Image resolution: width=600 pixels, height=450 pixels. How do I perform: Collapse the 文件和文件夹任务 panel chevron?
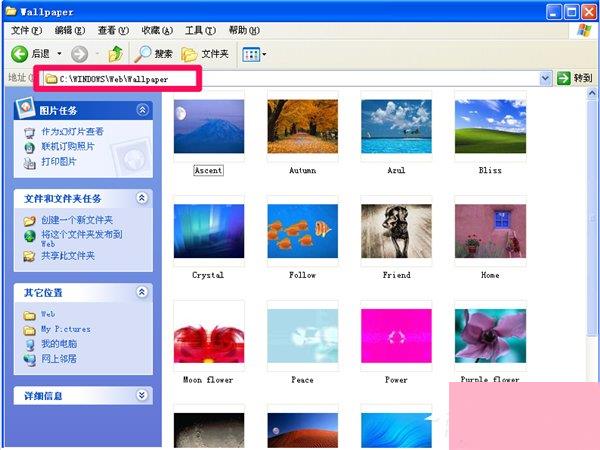point(142,198)
